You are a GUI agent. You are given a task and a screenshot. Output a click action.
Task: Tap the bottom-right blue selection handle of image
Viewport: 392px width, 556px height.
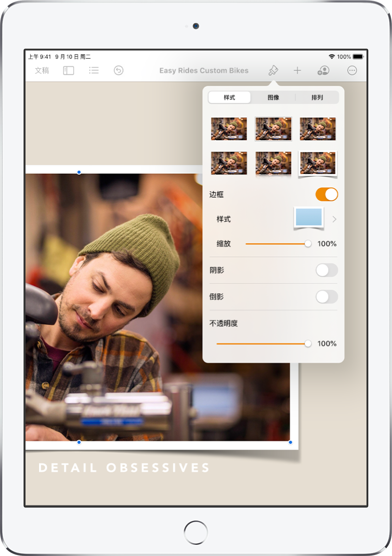290,442
